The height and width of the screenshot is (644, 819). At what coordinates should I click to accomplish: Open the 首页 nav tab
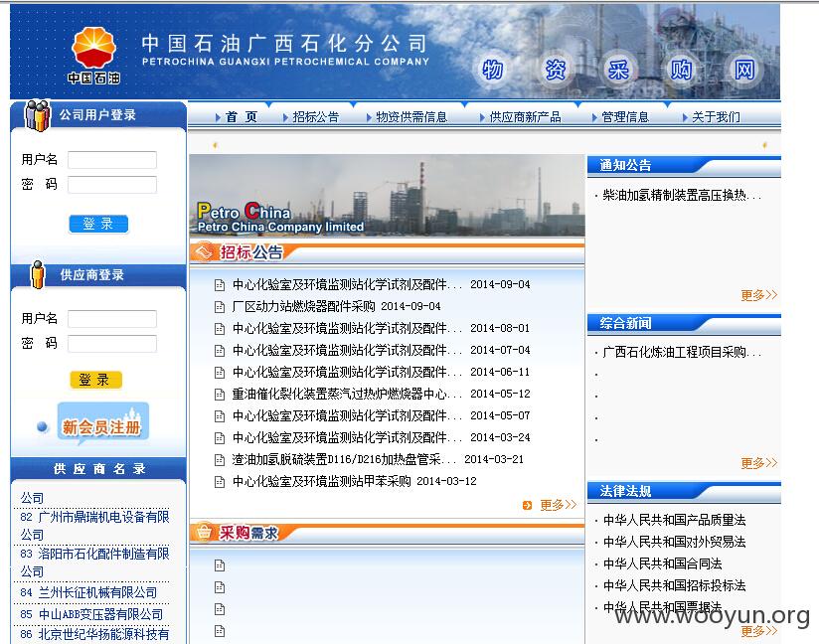coord(242,117)
